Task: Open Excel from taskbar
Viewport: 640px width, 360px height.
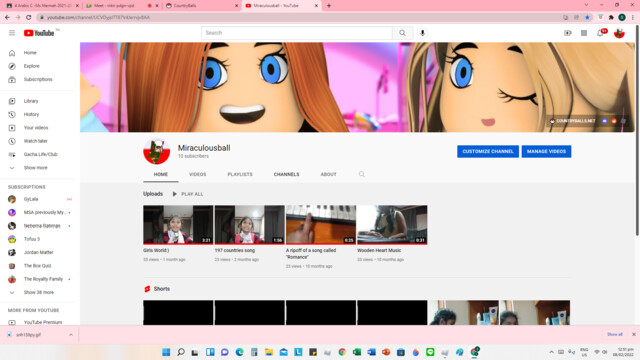Action: click(357, 352)
